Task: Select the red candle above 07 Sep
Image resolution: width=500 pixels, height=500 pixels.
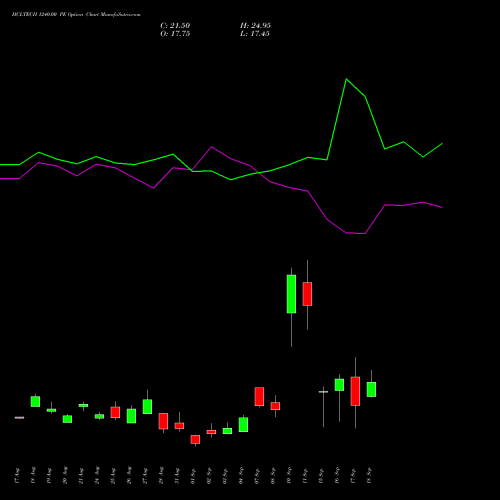Action: pyautogui.click(x=259, y=397)
